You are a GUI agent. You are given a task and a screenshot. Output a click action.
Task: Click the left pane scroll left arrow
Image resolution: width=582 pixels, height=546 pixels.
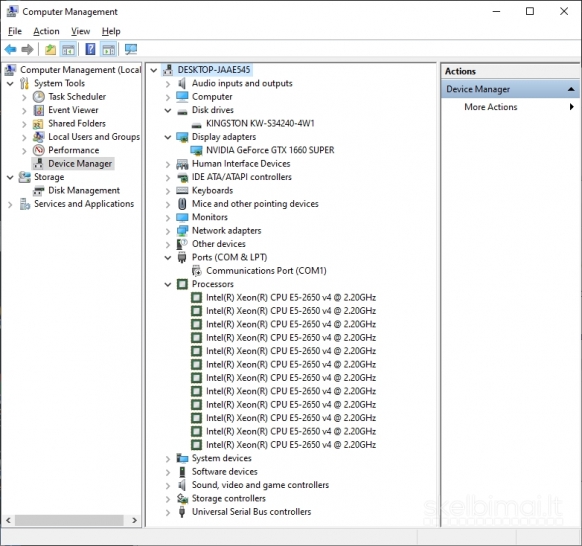pos(8,520)
